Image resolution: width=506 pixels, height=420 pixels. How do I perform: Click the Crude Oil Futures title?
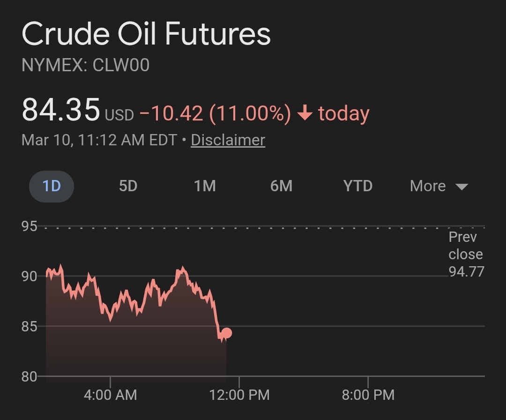click(x=146, y=34)
